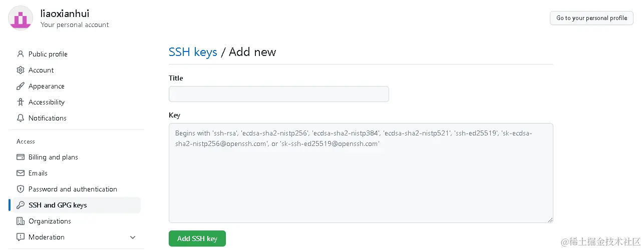Go to Billing and plans settings
Screen dimensions: 644x250
[53, 157]
